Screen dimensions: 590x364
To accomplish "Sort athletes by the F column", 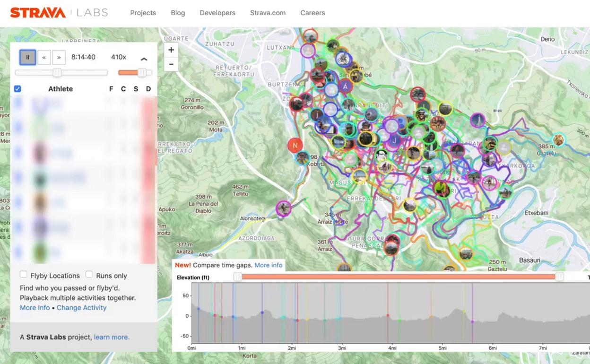I will [x=111, y=89].
